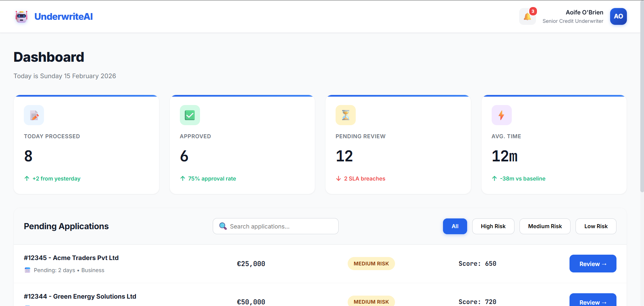
Task: Review the Acme Traders Pvt Ltd application
Action: [593, 264]
